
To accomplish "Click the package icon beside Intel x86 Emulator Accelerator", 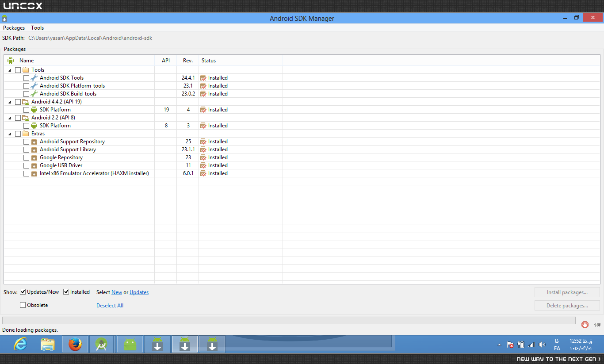I will tap(34, 173).
